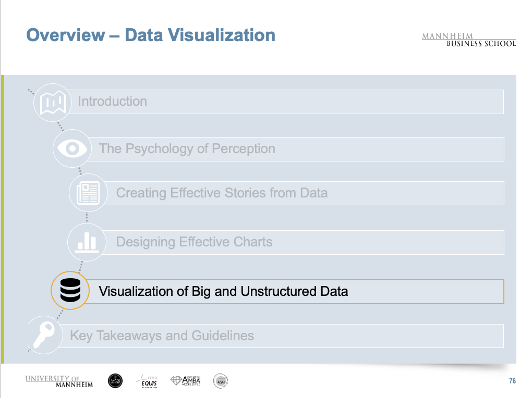Select the Introduction section bar
Viewport: 532px width, 398px height.
click(x=289, y=102)
